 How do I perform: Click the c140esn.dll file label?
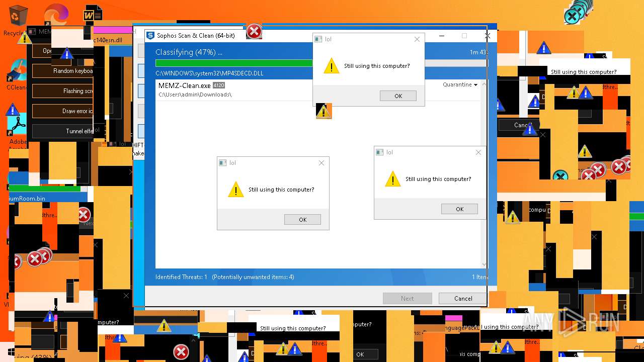pos(108,41)
